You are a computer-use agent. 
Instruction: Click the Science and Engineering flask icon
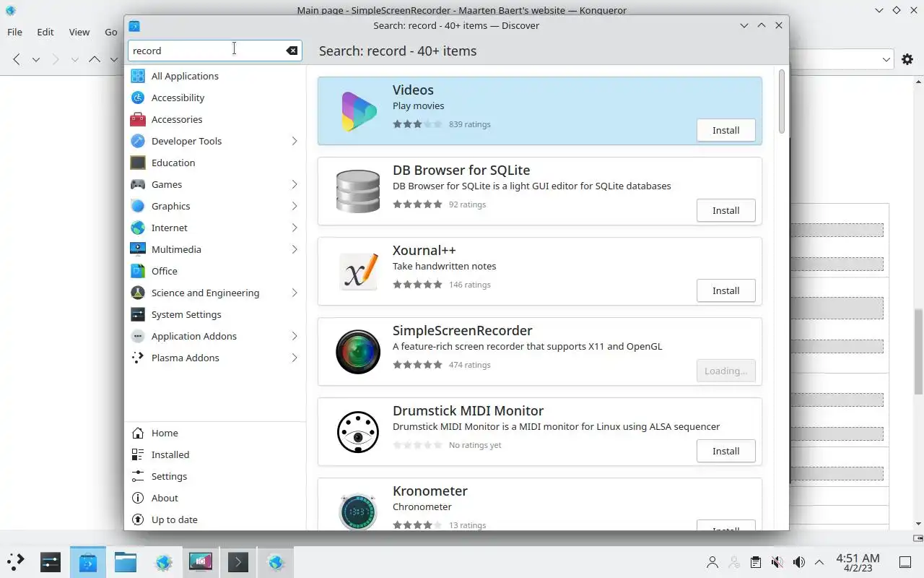point(138,293)
